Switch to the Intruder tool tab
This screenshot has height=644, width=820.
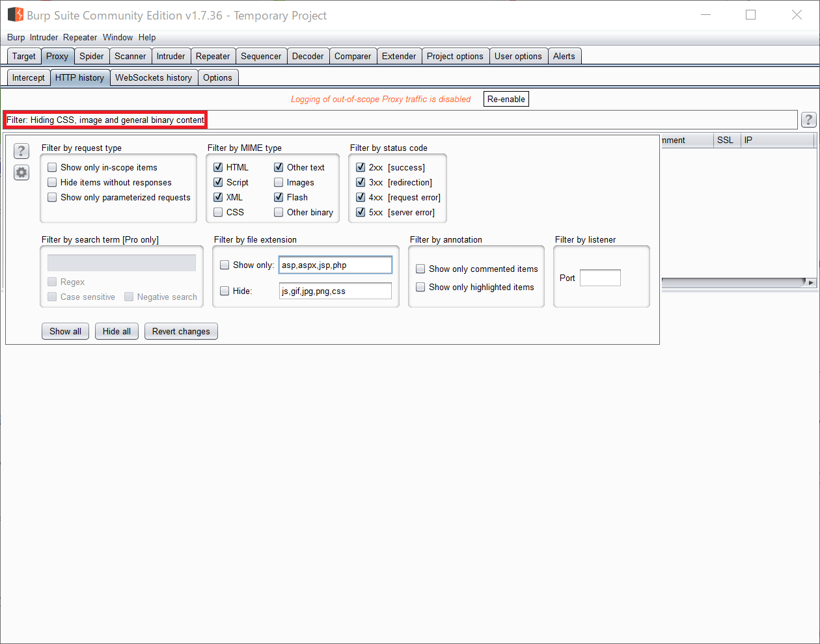tap(171, 56)
